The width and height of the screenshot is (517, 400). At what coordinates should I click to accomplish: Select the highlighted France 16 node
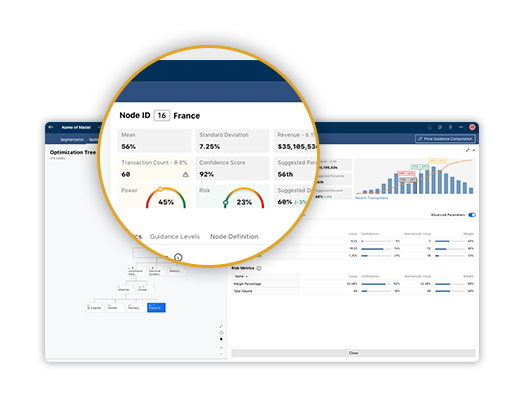(156, 307)
